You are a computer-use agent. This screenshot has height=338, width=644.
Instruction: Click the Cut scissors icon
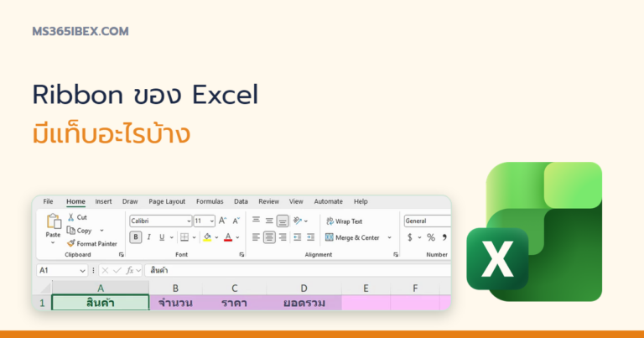(70, 217)
